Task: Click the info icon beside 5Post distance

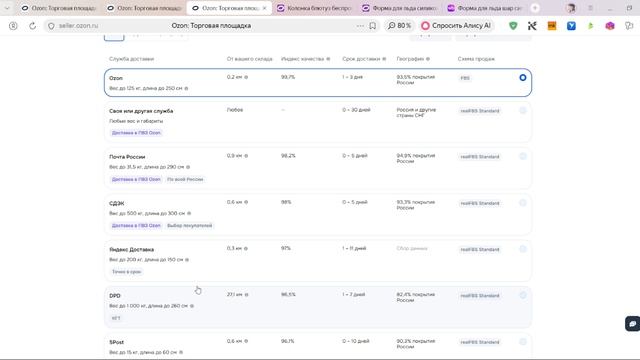Action: [246, 341]
